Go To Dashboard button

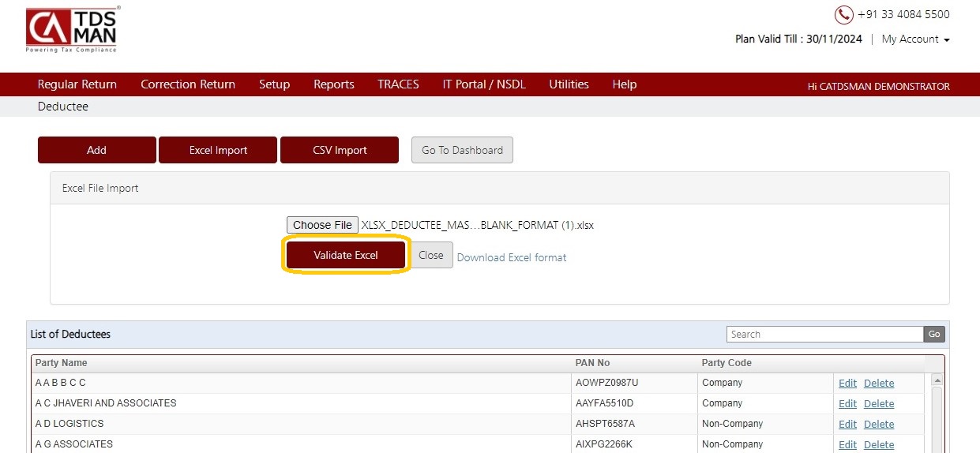point(462,150)
